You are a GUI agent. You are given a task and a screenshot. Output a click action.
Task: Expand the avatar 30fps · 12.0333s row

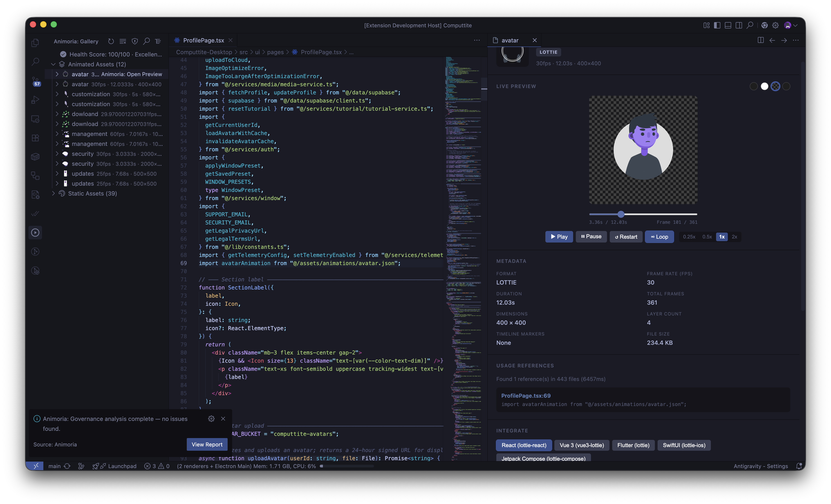point(57,84)
